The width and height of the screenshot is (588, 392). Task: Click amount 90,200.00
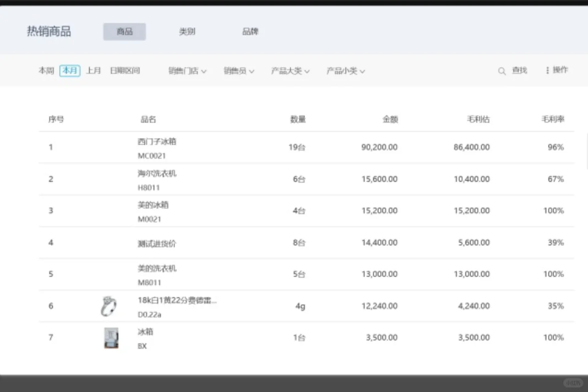(379, 148)
